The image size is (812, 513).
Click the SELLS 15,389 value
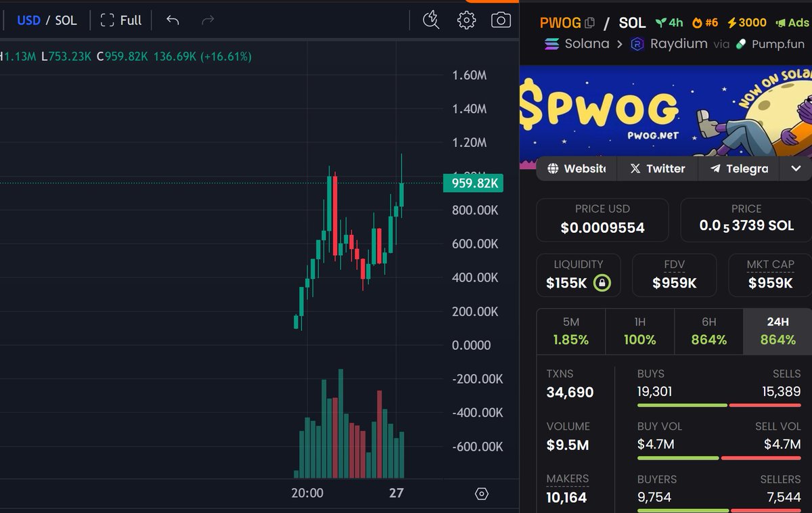[x=782, y=391]
